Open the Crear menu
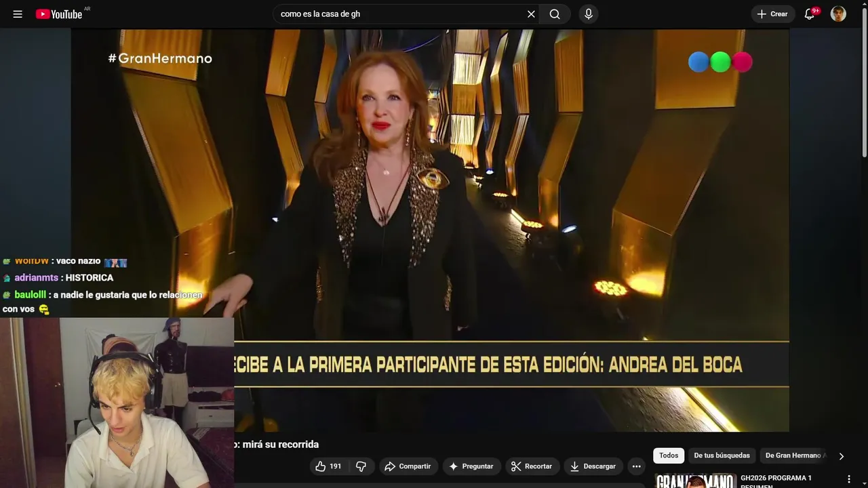This screenshot has height=488, width=868. click(x=773, y=14)
